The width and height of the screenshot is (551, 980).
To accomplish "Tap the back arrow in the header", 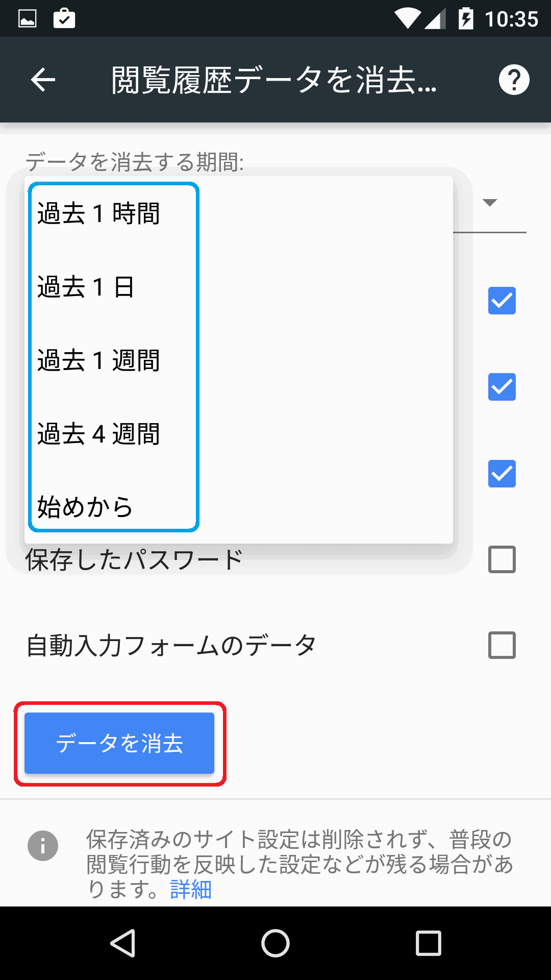I will coord(43,80).
